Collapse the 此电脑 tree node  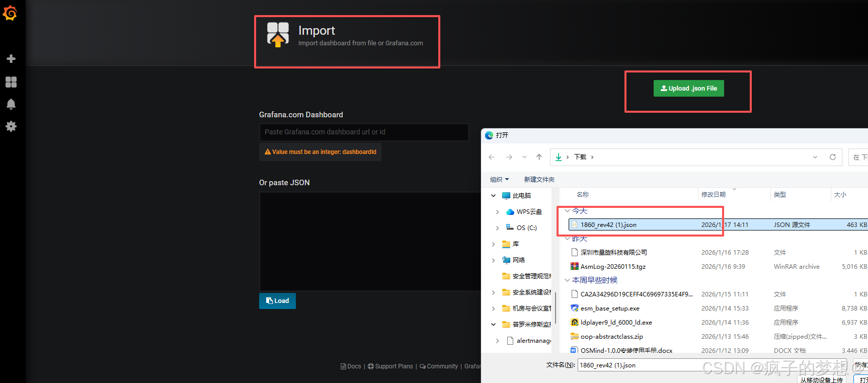[x=493, y=195]
